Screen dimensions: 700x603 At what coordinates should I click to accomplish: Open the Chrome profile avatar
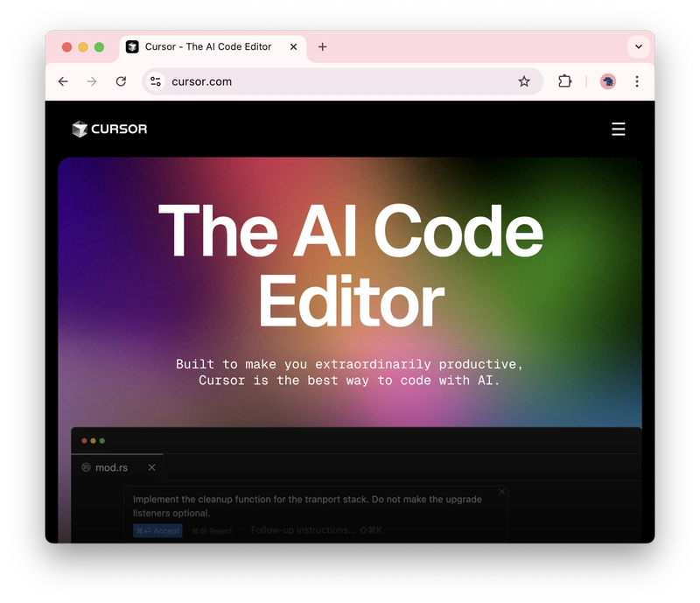[607, 81]
